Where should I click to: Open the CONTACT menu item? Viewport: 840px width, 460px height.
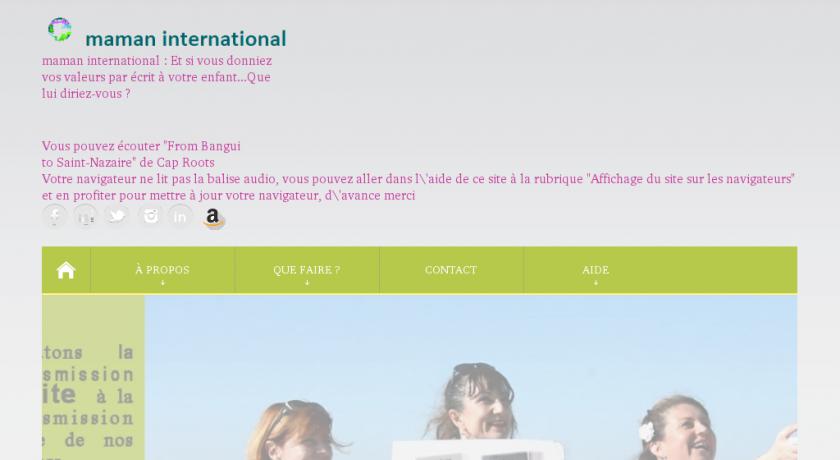click(x=451, y=270)
